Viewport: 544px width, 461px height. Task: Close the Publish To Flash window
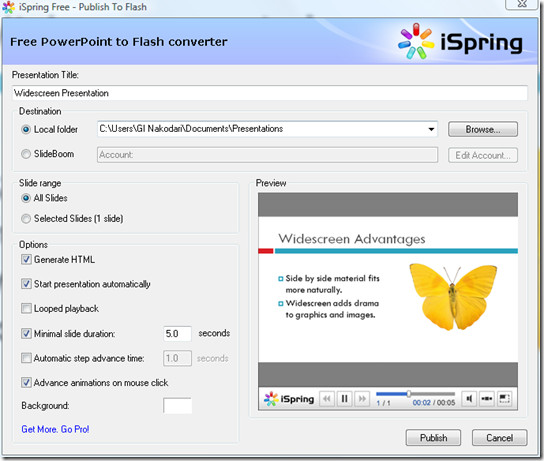tap(521, 4)
